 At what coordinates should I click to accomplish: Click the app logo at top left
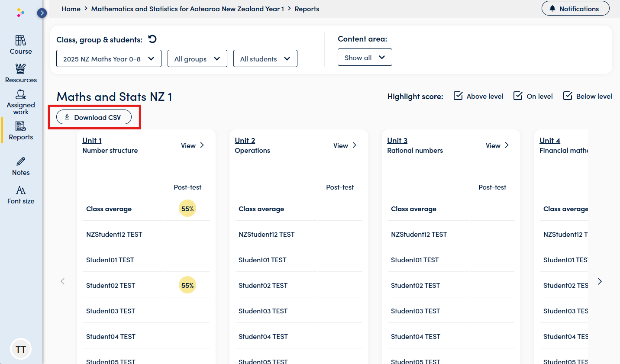[20, 13]
